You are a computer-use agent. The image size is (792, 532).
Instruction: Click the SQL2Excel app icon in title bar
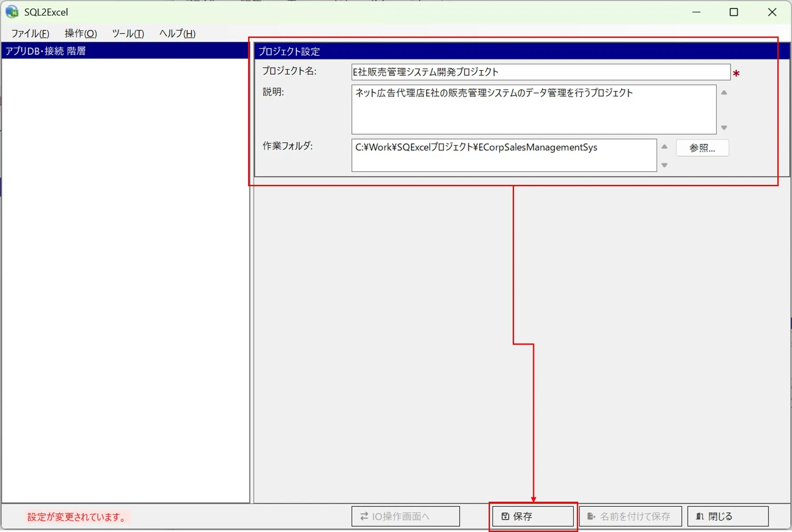[12, 12]
